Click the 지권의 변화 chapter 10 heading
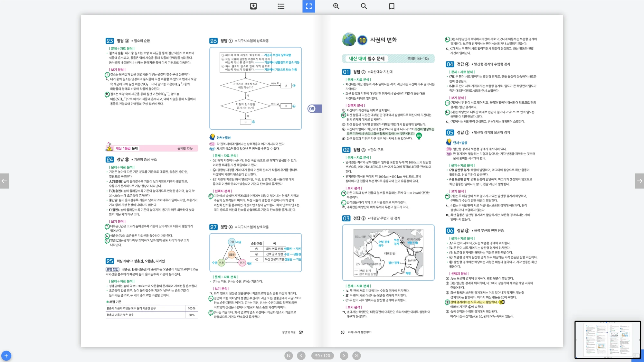The image size is (644, 362). [383, 40]
